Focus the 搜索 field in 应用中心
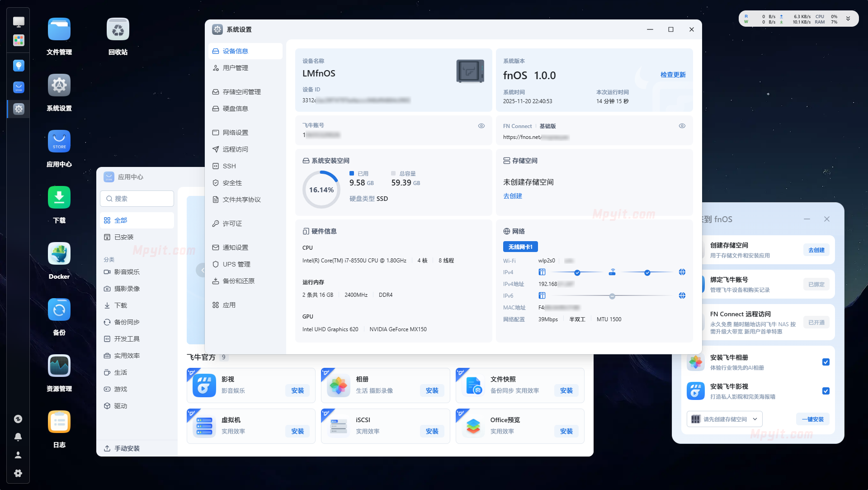This screenshot has width=868, height=490. [x=137, y=199]
